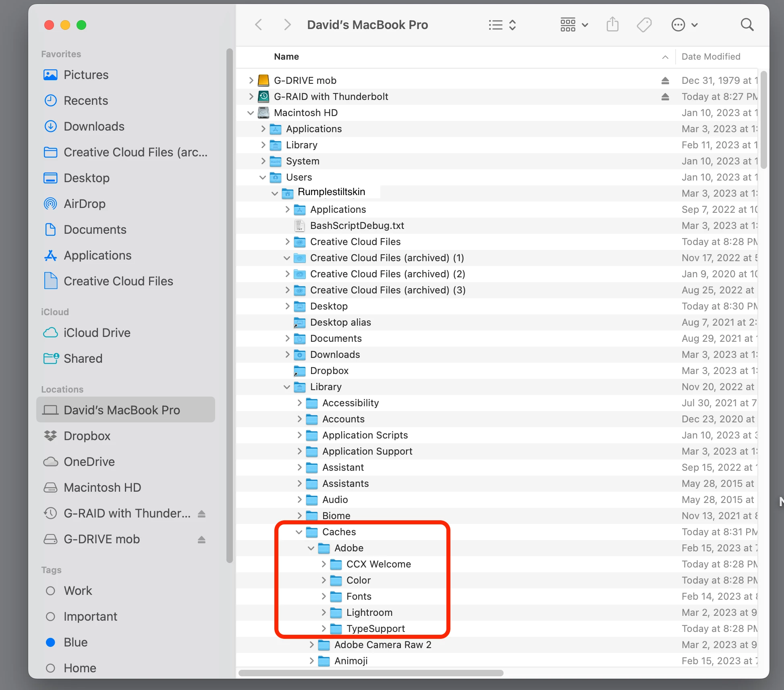
Task: Eject G-RAID with Thunderbolt in file list
Action: click(665, 97)
